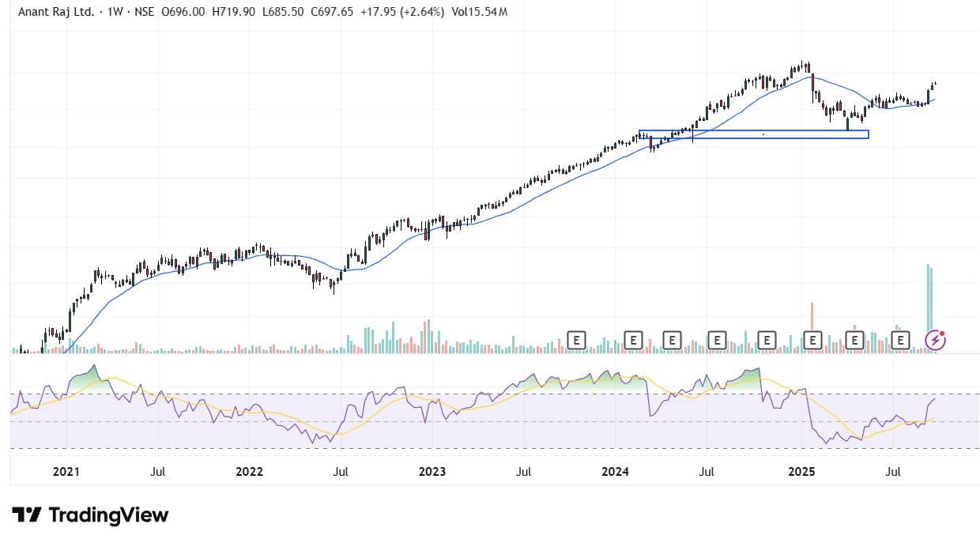980x543 pixels.
Task: Click the 2025 label on time axis
Action: tap(802, 472)
